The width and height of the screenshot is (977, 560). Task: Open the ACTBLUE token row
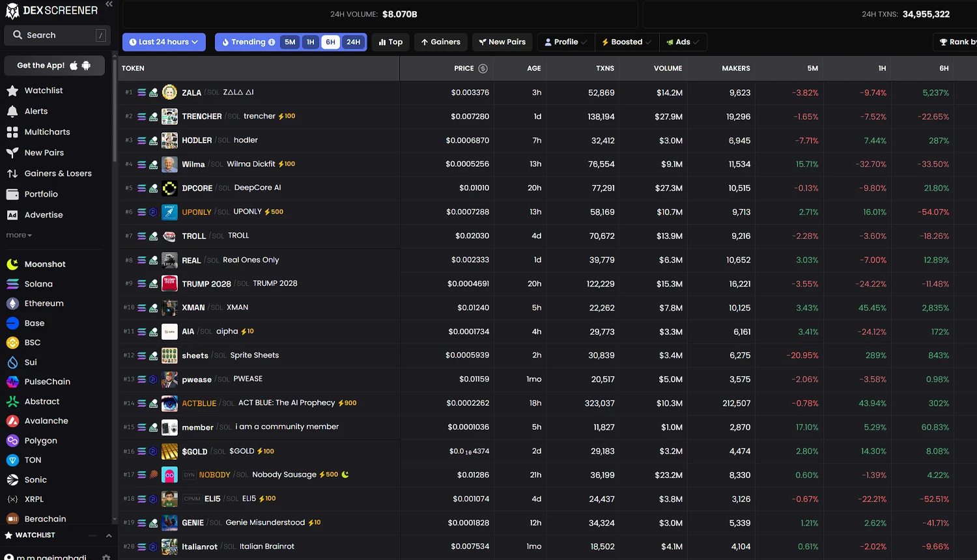click(x=547, y=403)
